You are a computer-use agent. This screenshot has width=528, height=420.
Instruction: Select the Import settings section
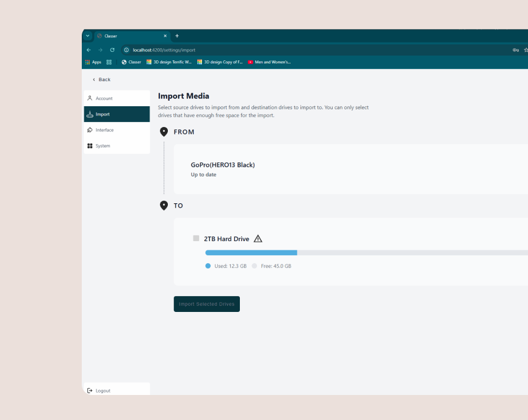click(x=117, y=114)
